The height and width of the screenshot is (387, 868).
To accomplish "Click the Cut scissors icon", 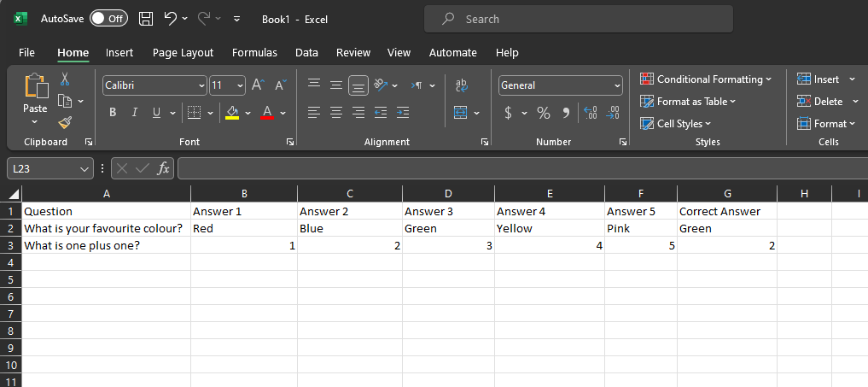I will [x=65, y=79].
